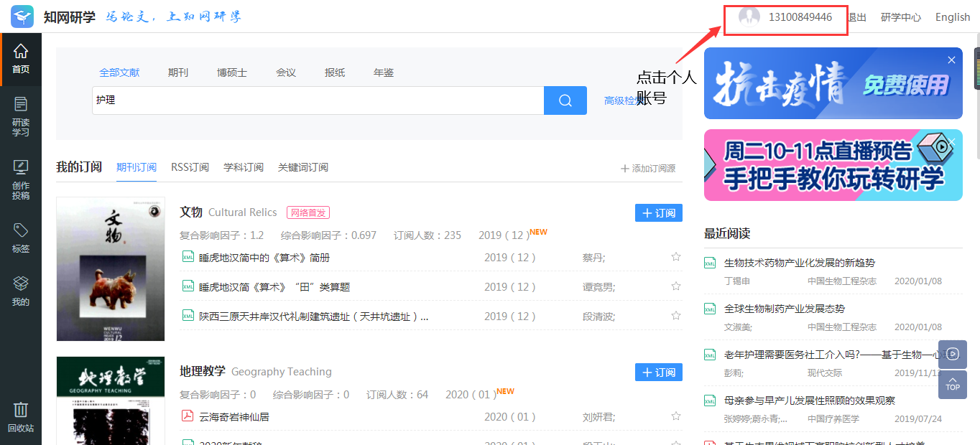Click the search box containing 护理

[x=318, y=100]
